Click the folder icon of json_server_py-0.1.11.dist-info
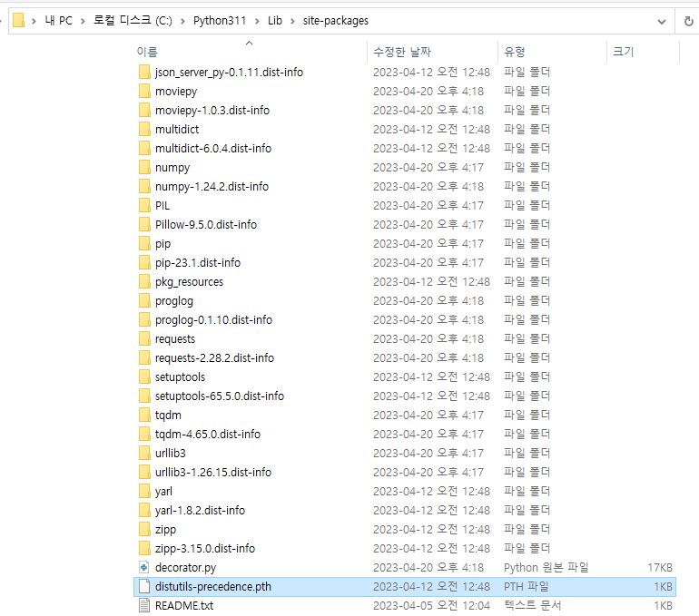 pos(144,72)
